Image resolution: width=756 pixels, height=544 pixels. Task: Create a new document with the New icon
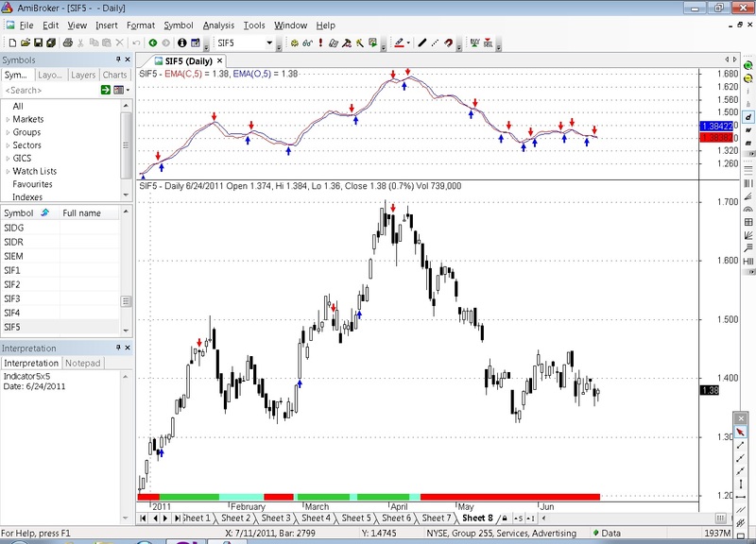12,42
